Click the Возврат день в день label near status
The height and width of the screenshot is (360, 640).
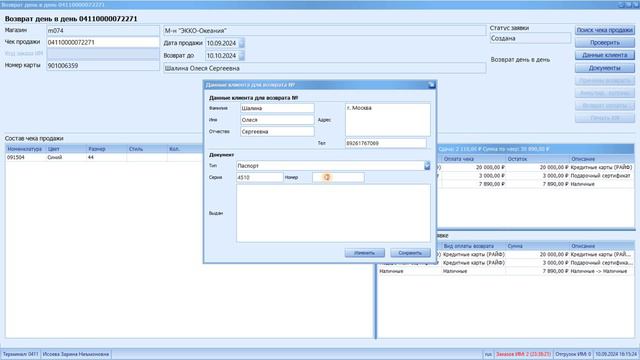pos(520,60)
